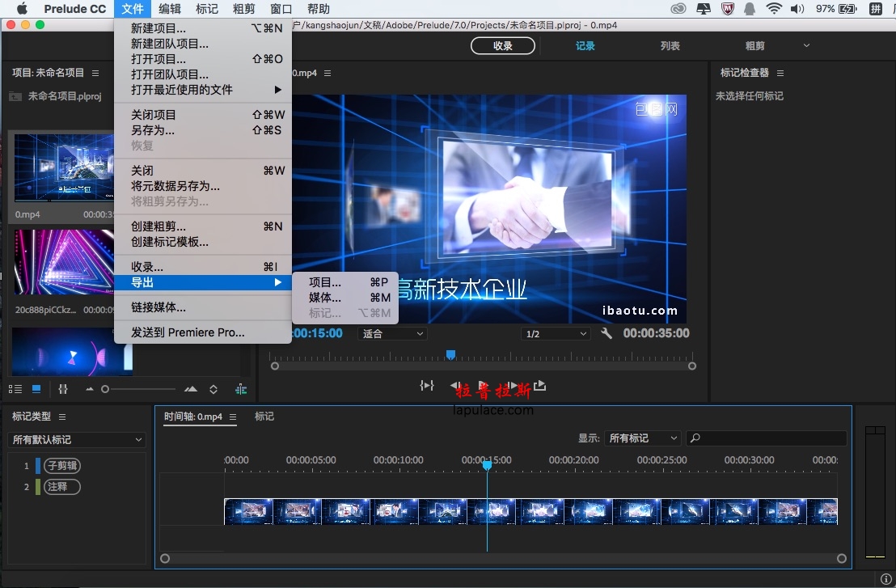Click the timeline playhead marker at 00:00:15:00
Viewport: 896px width, 588px height.
pos(487,466)
